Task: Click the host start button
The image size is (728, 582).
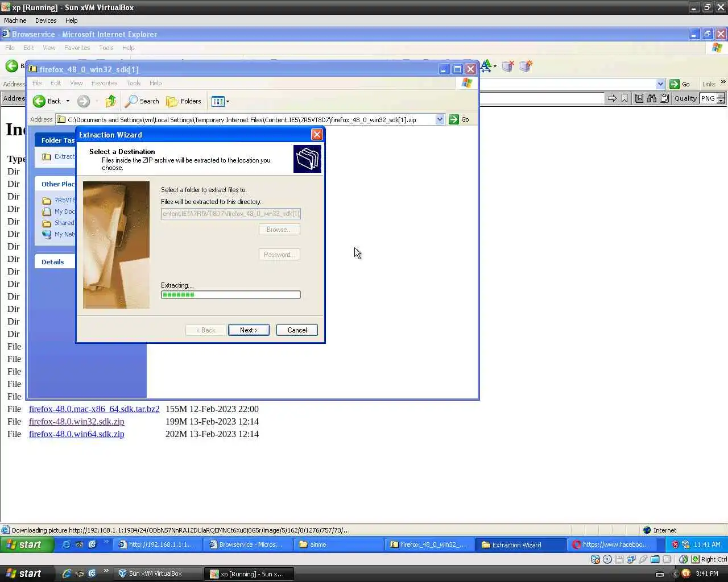Action: [x=27, y=573]
